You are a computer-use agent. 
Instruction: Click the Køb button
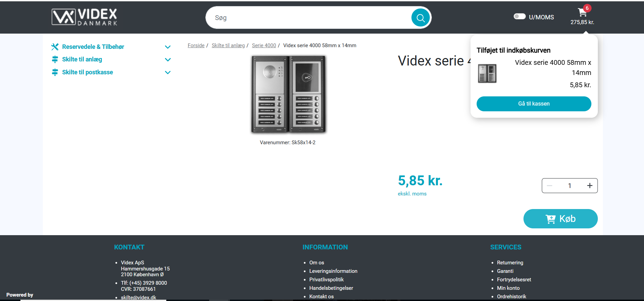click(560, 219)
